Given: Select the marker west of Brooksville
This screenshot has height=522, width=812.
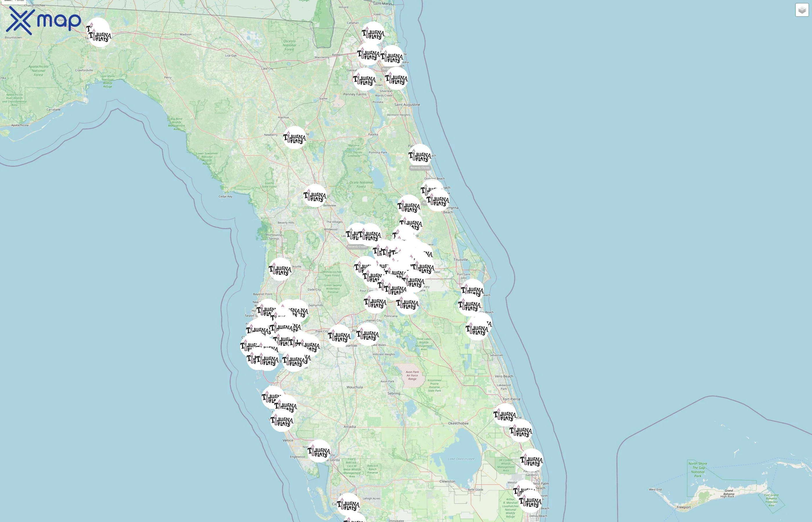Looking at the screenshot, I should pos(280,269).
